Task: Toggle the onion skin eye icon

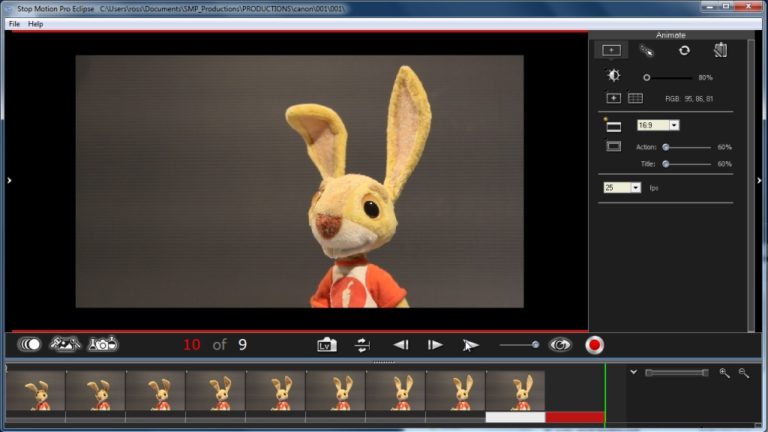Action: [560, 345]
